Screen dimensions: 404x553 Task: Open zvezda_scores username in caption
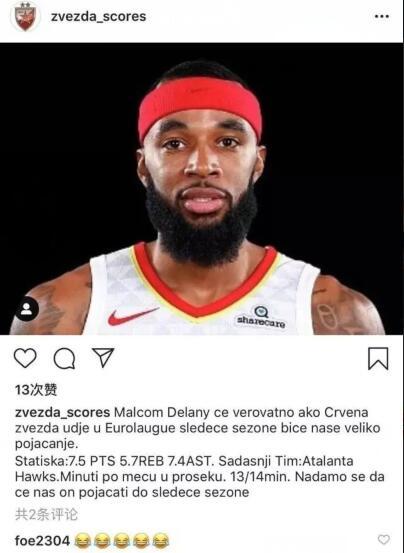[x=62, y=413]
